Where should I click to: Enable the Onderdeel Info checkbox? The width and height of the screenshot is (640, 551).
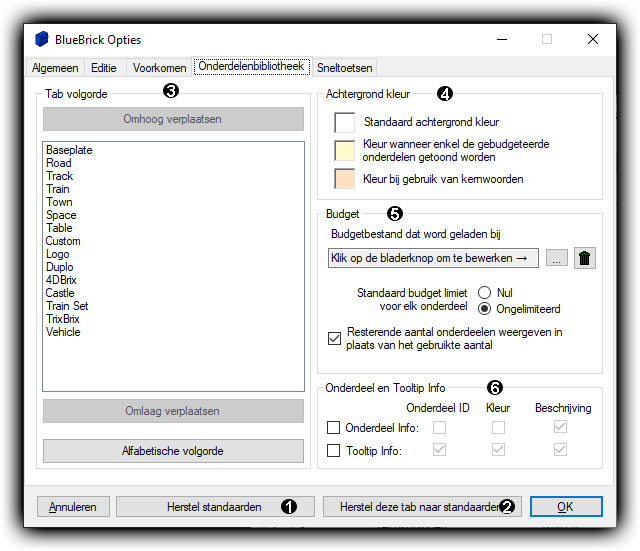point(333,427)
